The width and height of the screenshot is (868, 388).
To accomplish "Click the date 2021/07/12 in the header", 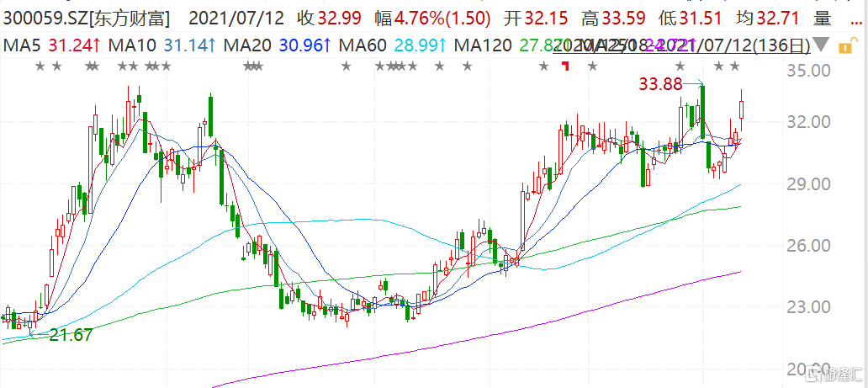I will (236, 19).
